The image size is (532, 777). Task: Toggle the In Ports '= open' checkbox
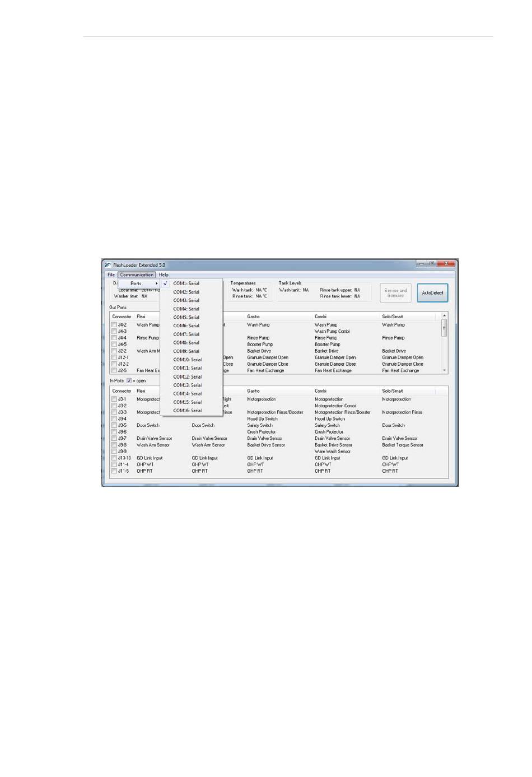129,381
